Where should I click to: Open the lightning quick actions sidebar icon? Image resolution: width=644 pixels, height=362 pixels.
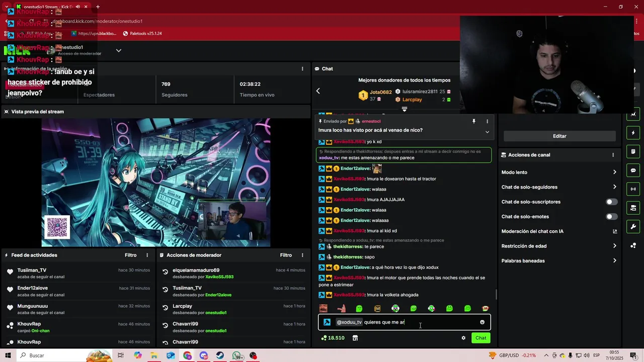[633, 133]
